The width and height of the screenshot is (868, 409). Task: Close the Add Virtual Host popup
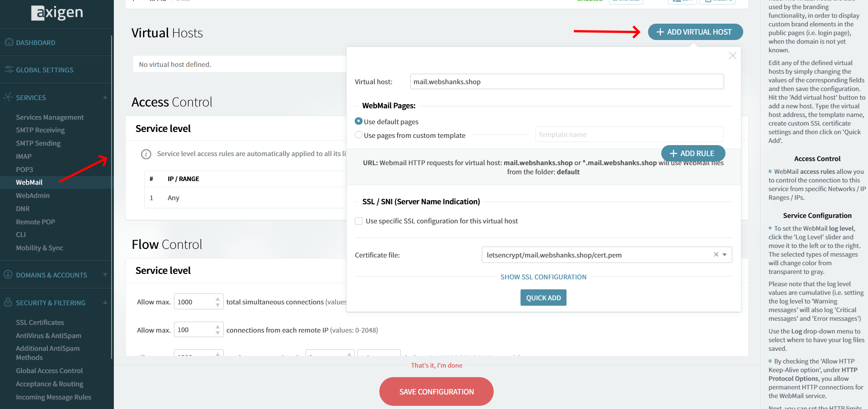(x=732, y=56)
